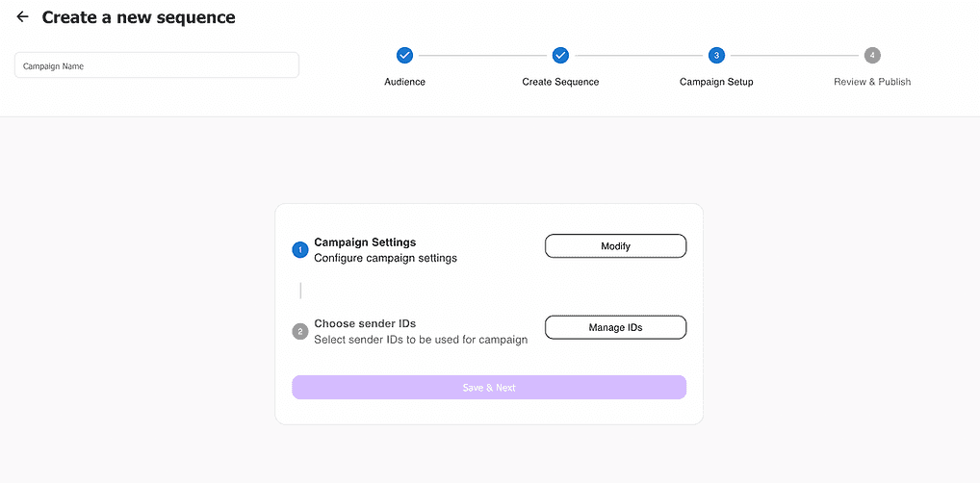Open the Create Sequence step label
The height and width of the screenshot is (483, 980).
(560, 82)
